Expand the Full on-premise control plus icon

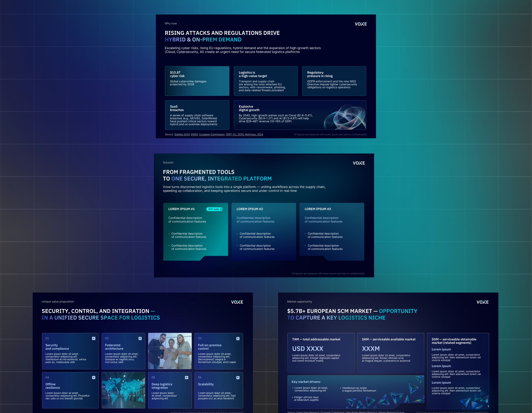(x=238, y=338)
